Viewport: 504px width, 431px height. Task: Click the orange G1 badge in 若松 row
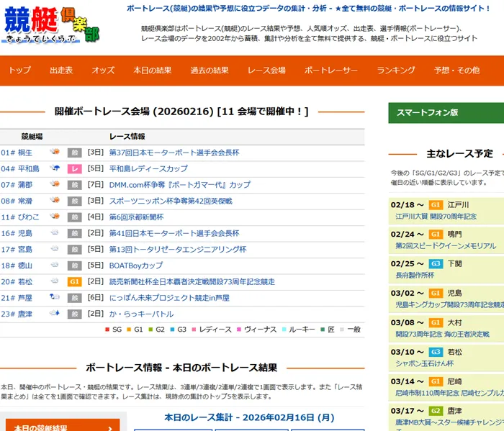(x=75, y=282)
